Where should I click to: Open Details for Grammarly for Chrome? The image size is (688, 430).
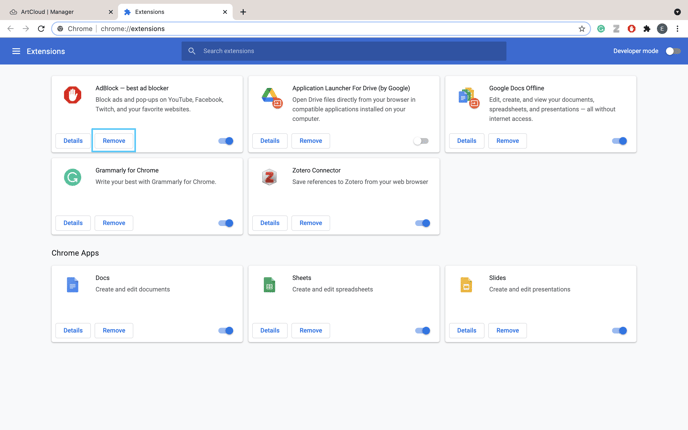tap(73, 223)
